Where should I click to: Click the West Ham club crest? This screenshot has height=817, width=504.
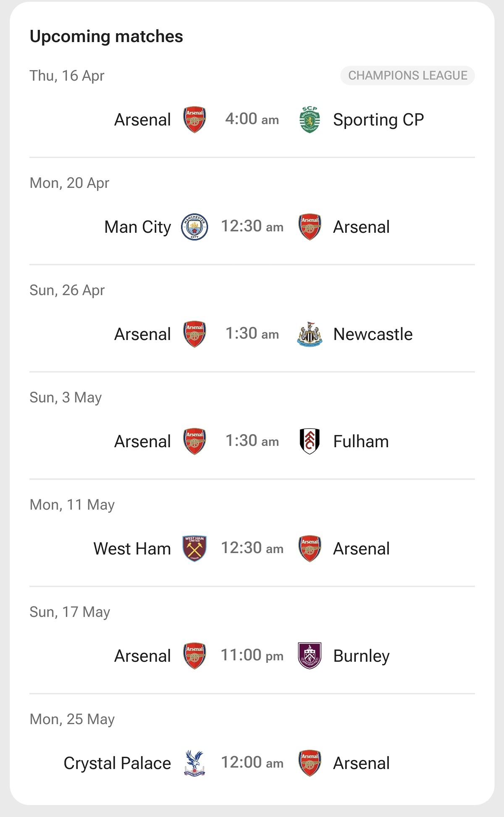(194, 548)
